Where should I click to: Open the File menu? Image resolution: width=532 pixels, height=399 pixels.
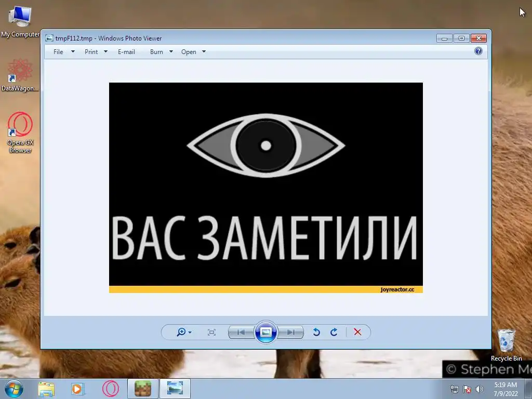(58, 52)
